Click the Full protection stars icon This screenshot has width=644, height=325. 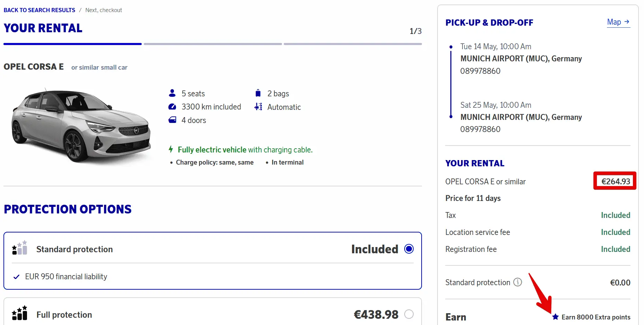coord(19,313)
